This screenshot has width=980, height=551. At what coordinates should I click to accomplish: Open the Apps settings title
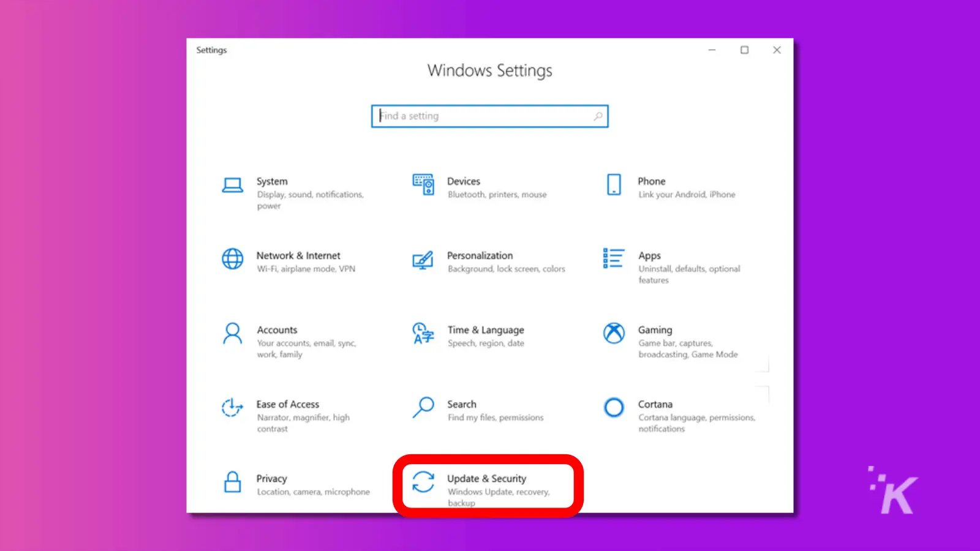click(649, 256)
